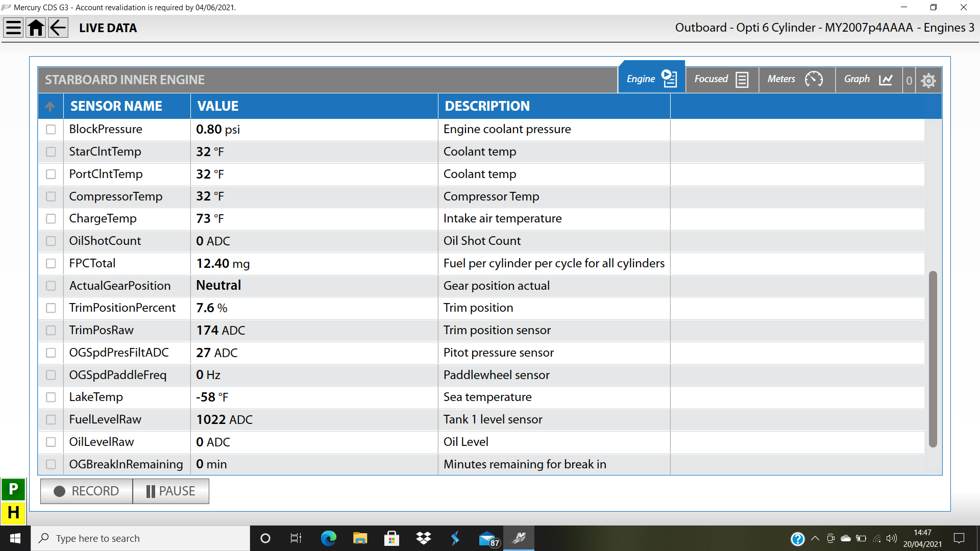Switch to Engine view mode
Screen dimensions: 980x551
coord(650,80)
